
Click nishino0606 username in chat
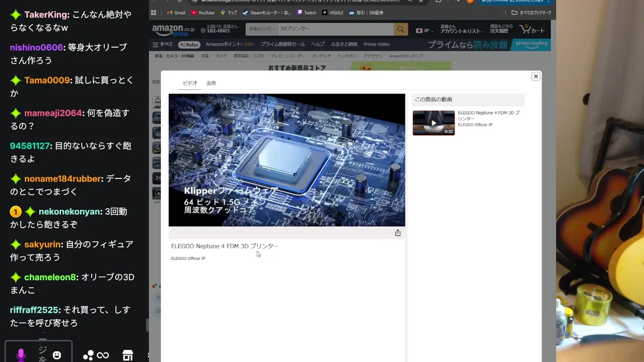(x=36, y=47)
